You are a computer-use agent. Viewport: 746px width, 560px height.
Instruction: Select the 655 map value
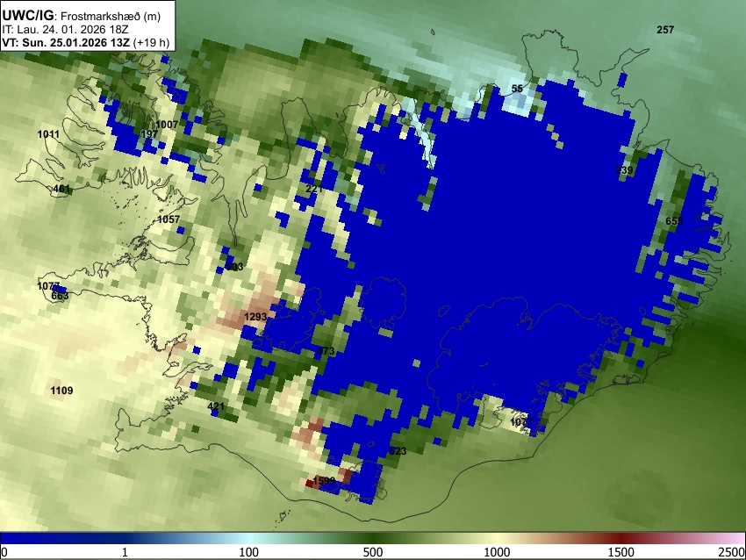click(674, 221)
